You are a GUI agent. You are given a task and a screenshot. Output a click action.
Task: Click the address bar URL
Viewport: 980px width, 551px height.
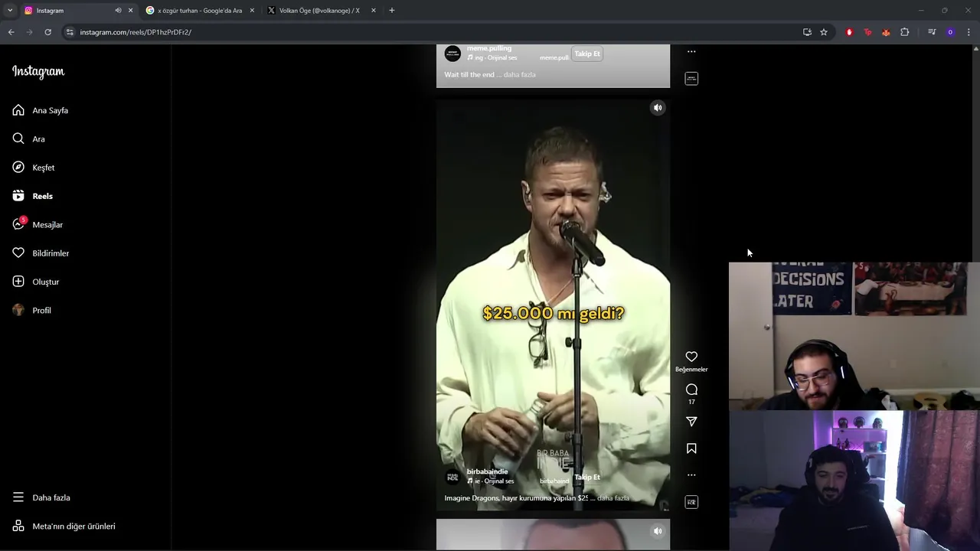[136, 32]
